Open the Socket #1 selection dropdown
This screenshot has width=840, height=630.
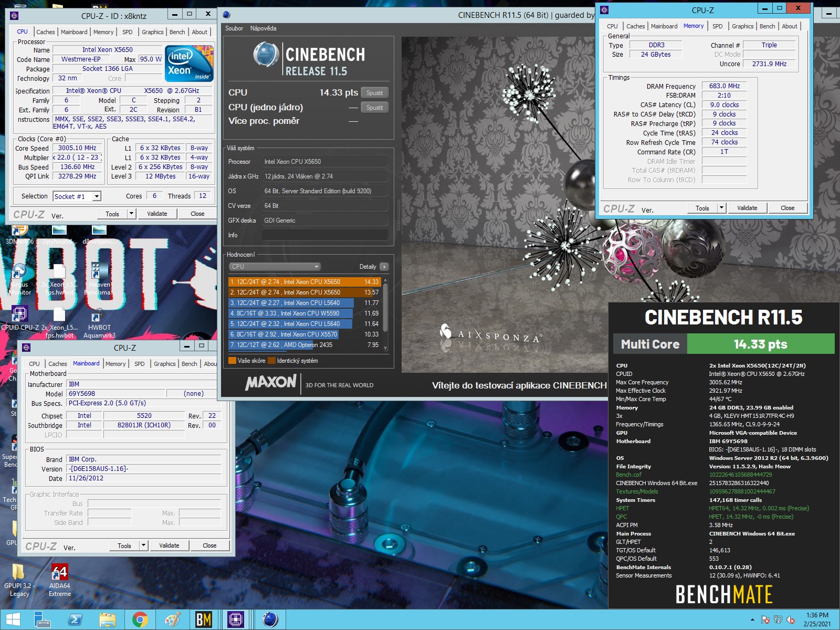pos(77,196)
